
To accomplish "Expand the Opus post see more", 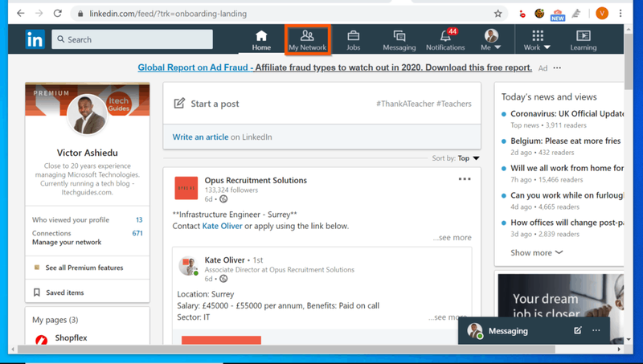I will 453,237.
